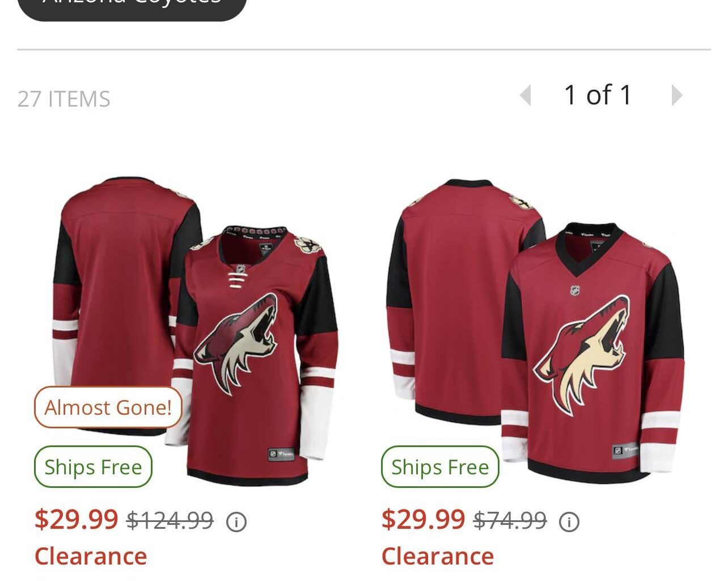Select the Clearance label under left jersey
This screenshot has height=581, width=728.
[91, 555]
